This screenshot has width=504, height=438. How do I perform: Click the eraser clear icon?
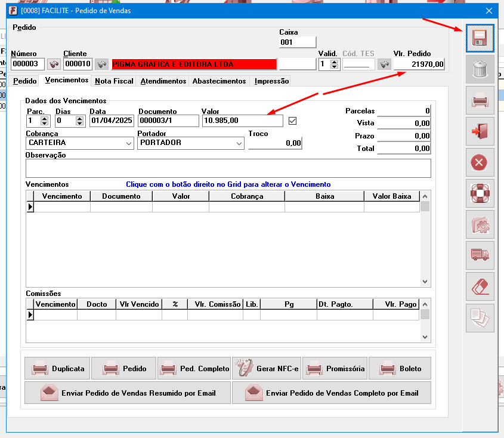click(480, 286)
